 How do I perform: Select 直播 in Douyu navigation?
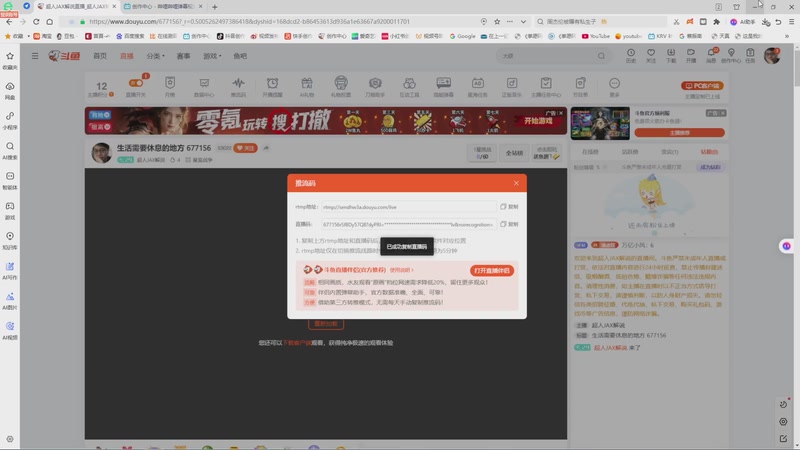pos(127,56)
